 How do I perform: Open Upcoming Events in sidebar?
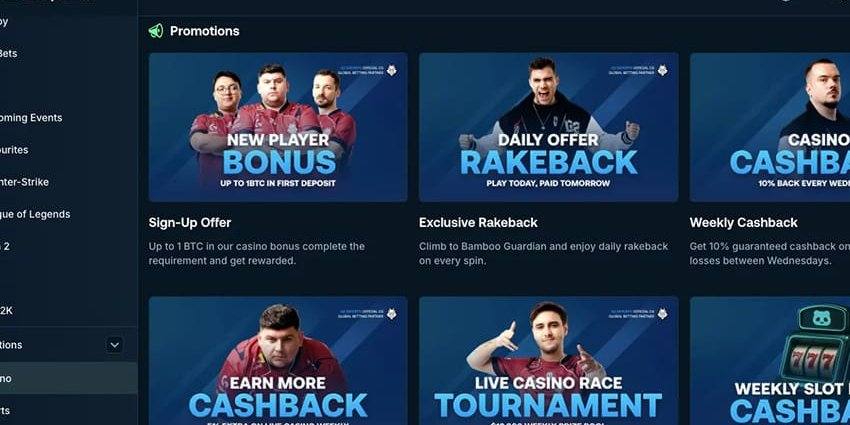click(x=31, y=118)
